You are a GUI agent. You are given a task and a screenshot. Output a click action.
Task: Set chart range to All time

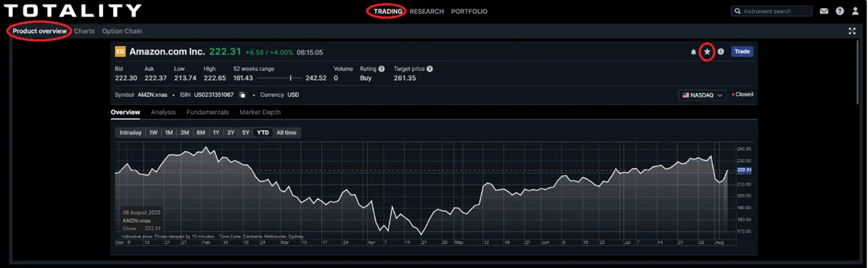[x=286, y=133]
